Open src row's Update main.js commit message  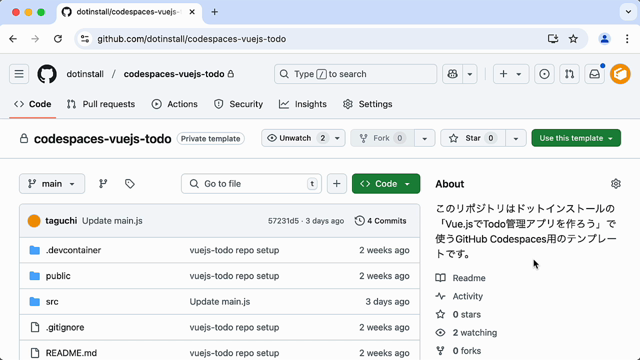pyautogui.click(x=220, y=302)
